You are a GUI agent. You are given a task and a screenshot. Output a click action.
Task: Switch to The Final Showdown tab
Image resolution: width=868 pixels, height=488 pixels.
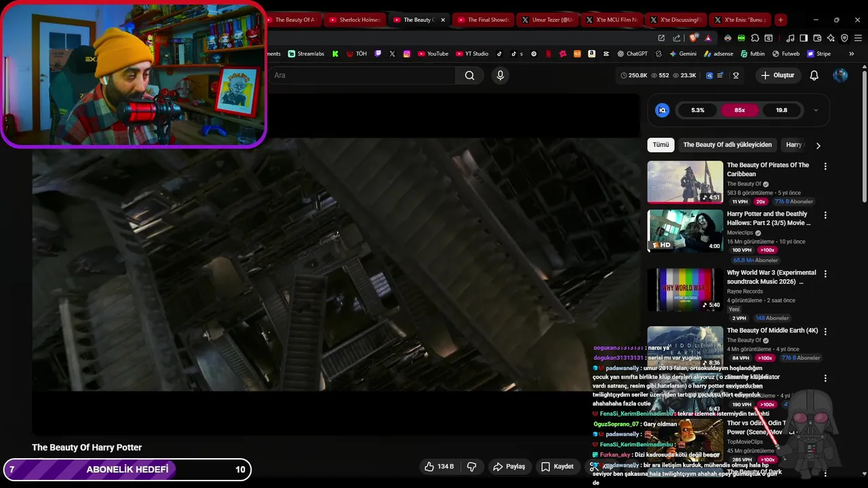pyautogui.click(x=482, y=20)
